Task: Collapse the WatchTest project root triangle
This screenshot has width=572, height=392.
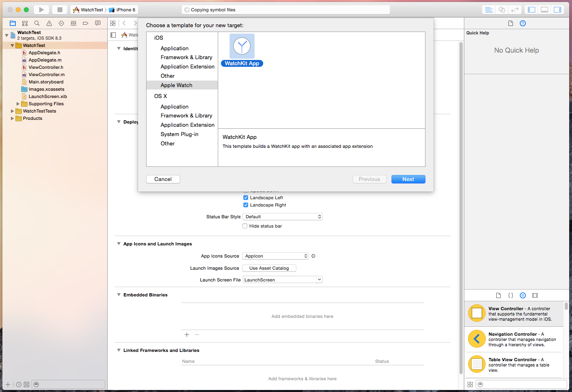Action: [x=6, y=35]
